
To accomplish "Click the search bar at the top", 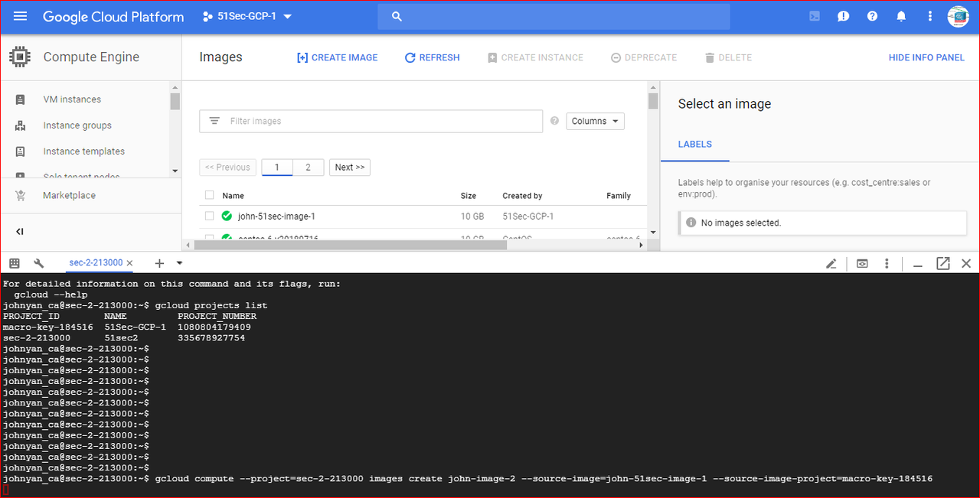I will click(x=554, y=16).
